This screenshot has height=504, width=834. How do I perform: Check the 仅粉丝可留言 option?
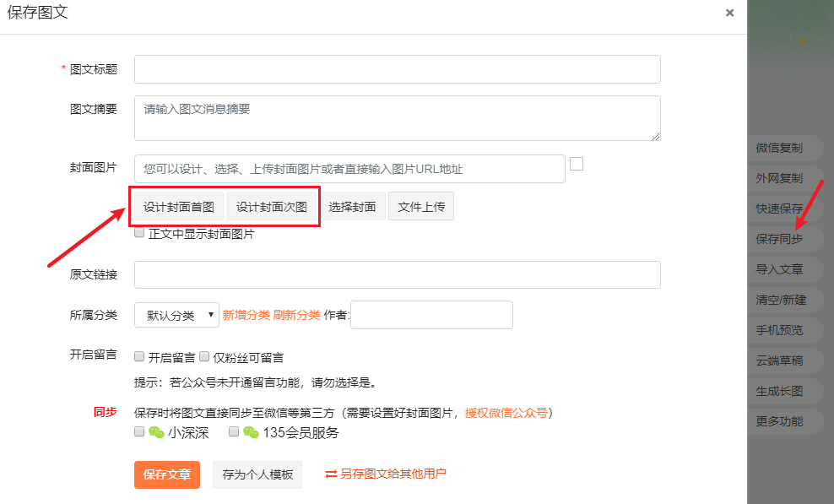point(204,356)
